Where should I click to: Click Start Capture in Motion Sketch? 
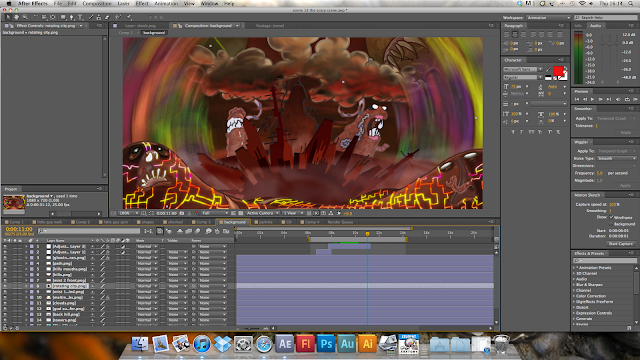tap(620, 244)
